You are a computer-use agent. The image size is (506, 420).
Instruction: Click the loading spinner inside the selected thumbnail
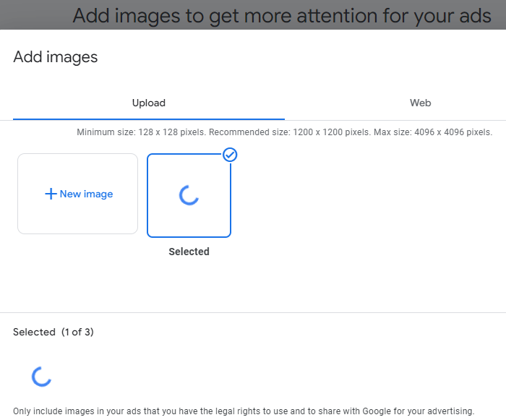(189, 194)
